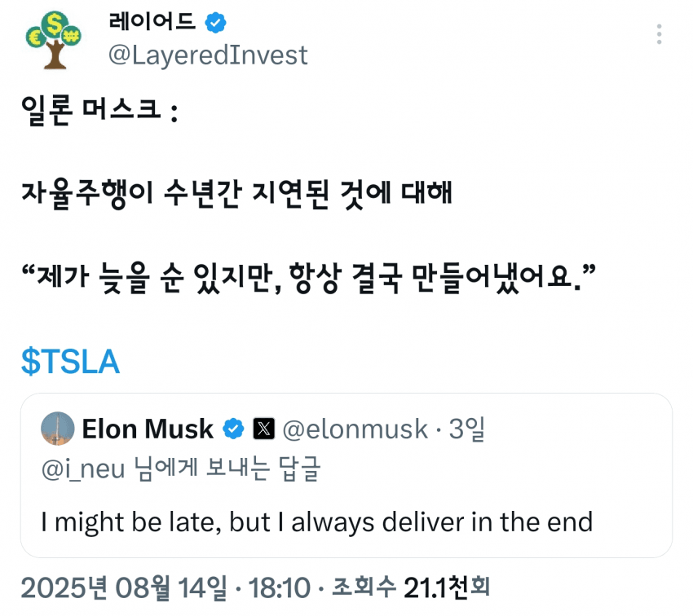Image resolution: width=693 pixels, height=616 pixels.
Task: Click the line starting with 자율주행이 수년간
Action: 236,195
